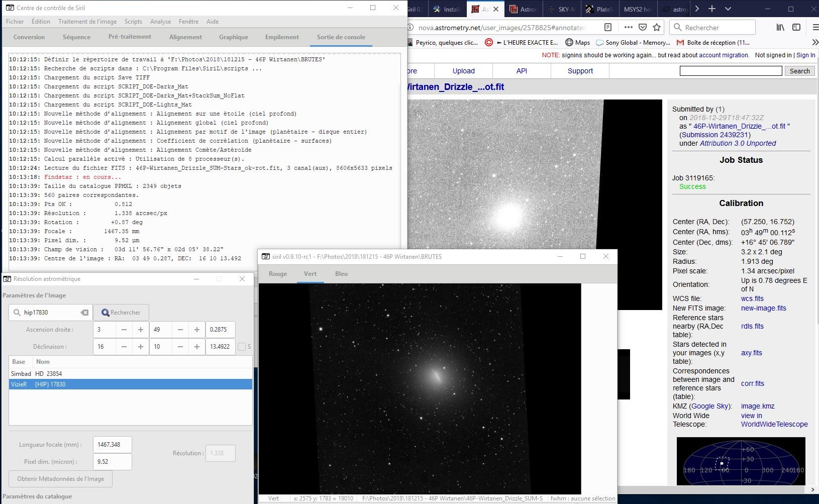819x504 pixels.
Task: Switch to the Séquence tab
Action: pyautogui.click(x=76, y=37)
